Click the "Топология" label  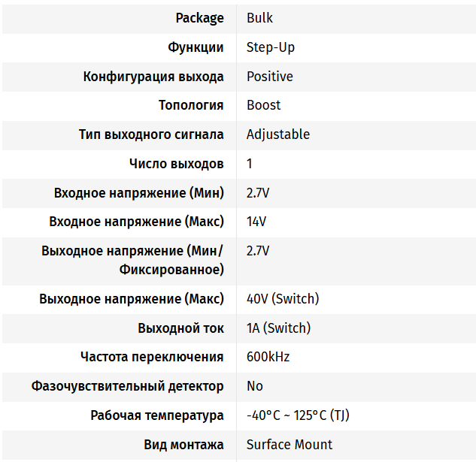pos(191,105)
